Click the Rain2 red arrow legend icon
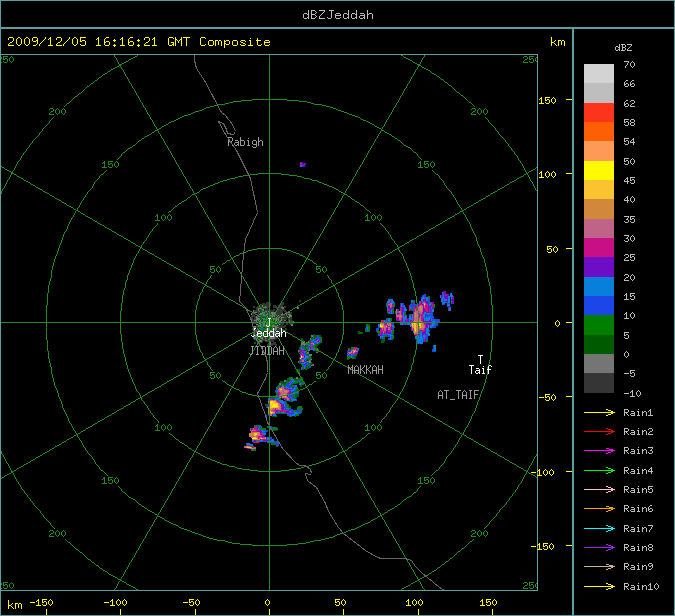Image resolution: width=675 pixels, height=616 pixels. click(x=599, y=431)
